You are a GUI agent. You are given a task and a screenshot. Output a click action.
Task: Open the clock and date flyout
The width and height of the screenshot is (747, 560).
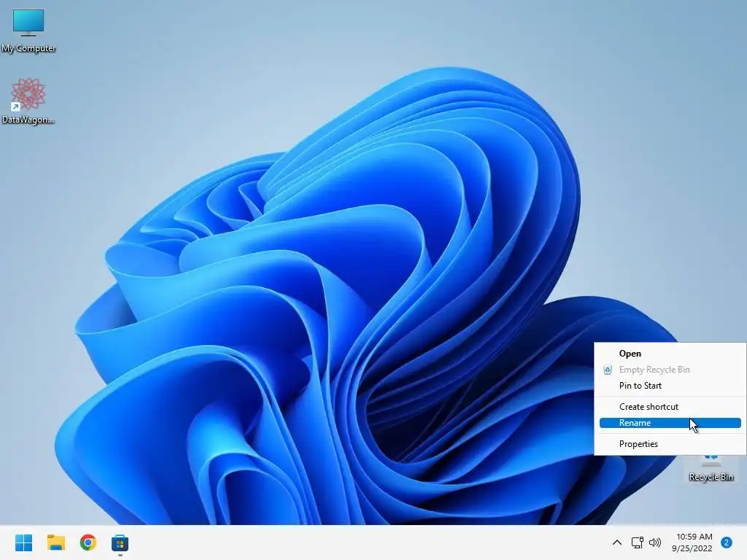[x=692, y=542]
